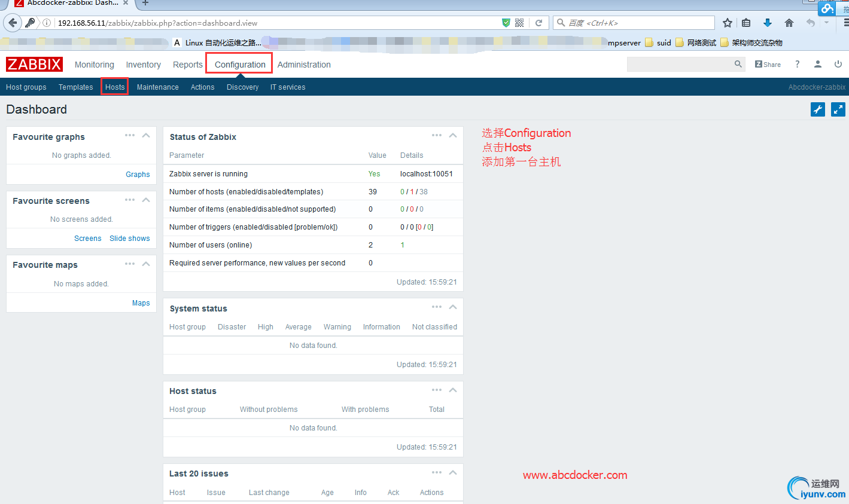This screenshot has height=504, width=849.
Task: Click the Baidu browser search box
Action: tap(634, 23)
